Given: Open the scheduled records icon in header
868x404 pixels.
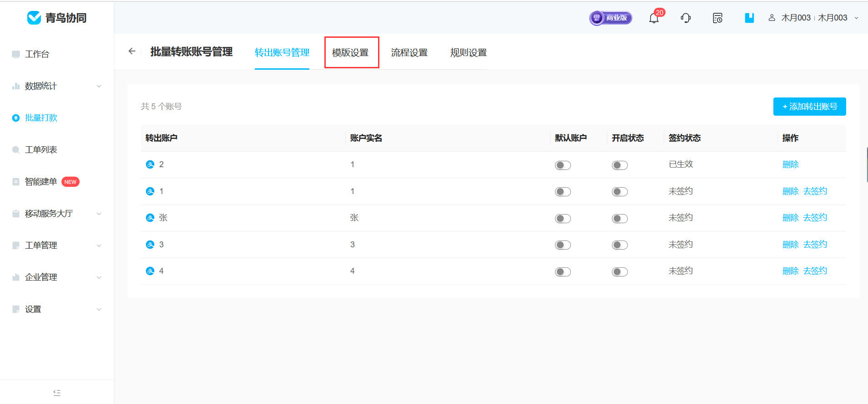Looking at the screenshot, I should pyautogui.click(x=717, y=18).
